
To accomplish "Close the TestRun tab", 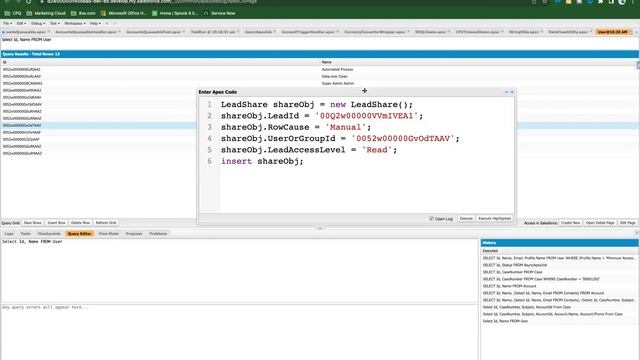I will tap(239, 32).
